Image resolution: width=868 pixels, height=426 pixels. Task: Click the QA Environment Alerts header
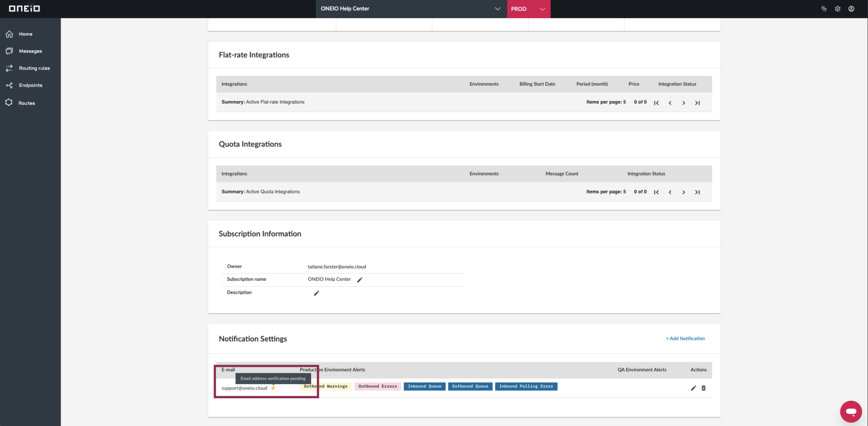pyautogui.click(x=642, y=370)
